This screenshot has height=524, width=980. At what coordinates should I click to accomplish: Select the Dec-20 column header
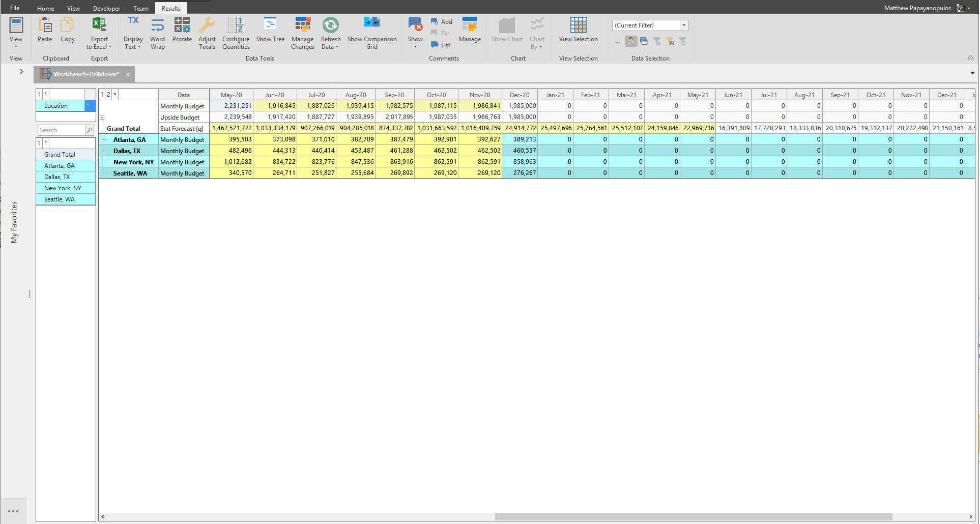click(520, 95)
